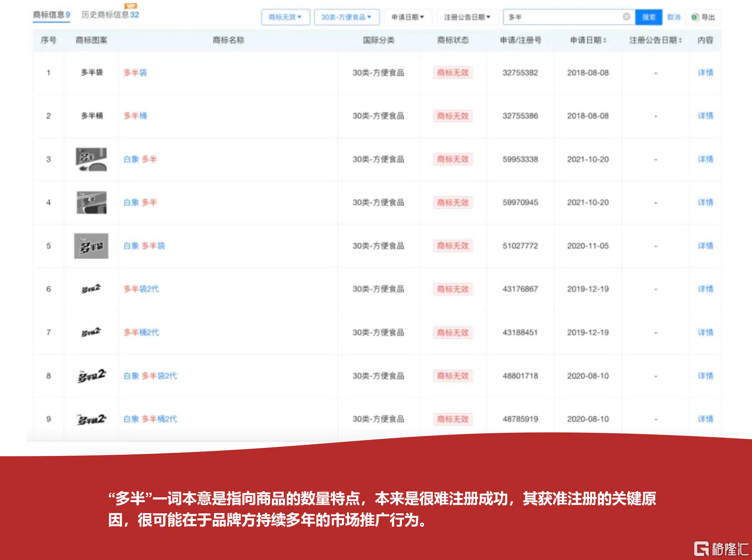Open 白象 多半袋 trademark link in row 5
The height and width of the screenshot is (560, 752).
click(144, 246)
